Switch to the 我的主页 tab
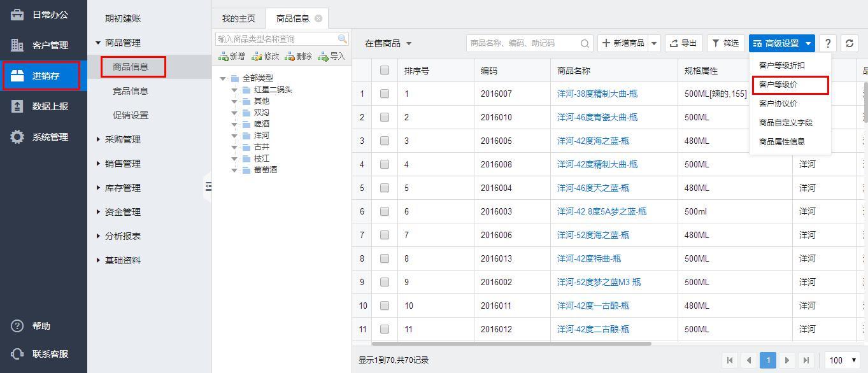This screenshot has width=868, height=373. point(238,18)
